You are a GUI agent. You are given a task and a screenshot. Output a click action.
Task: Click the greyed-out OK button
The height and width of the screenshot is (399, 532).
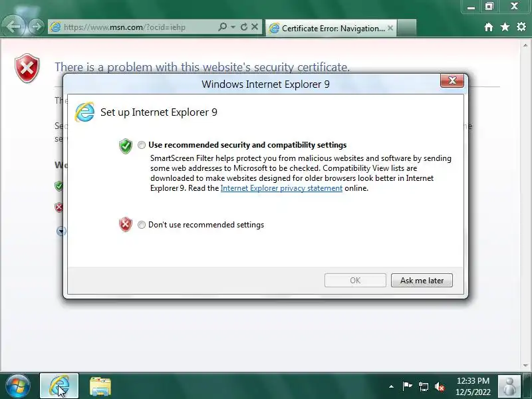point(355,280)
